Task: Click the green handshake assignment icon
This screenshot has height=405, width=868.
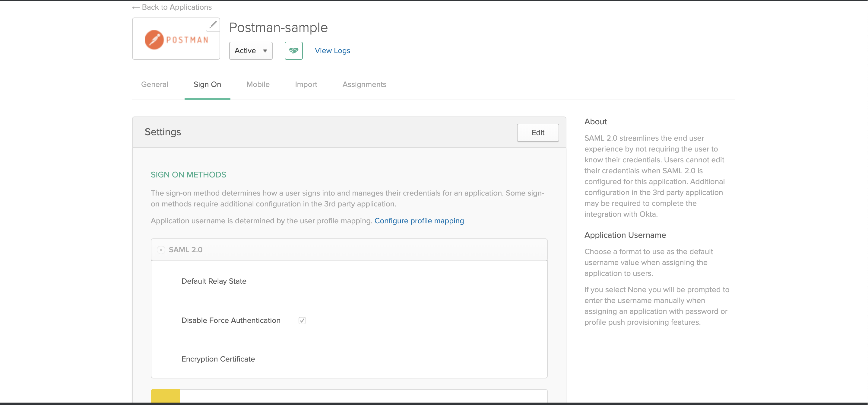Action: (x=293, y=51)
